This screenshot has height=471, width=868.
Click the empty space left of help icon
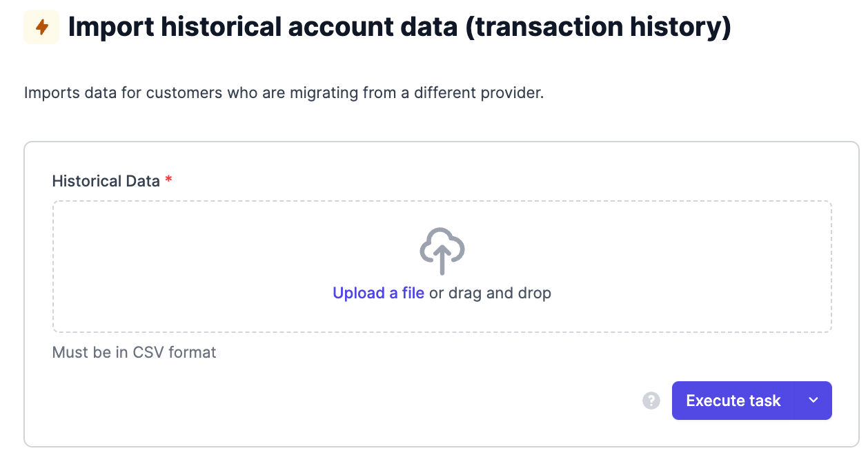(345, 401)
